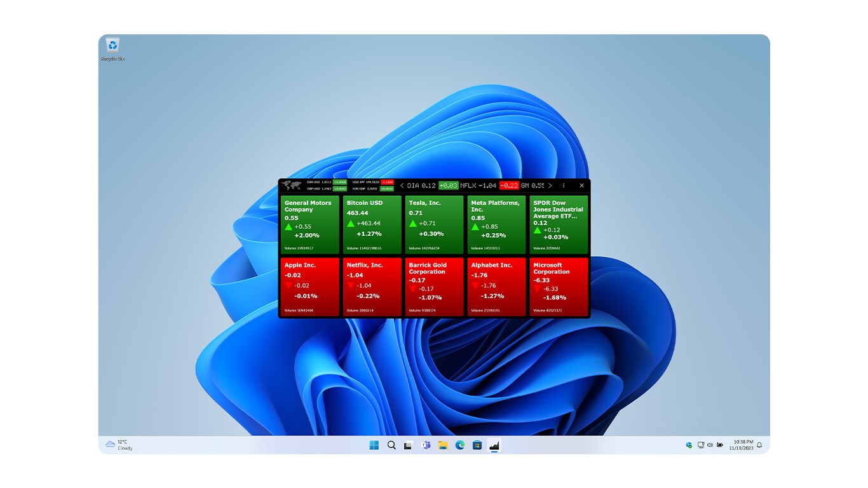Click +2.00% on General Motors tile
This screenshot has height=488, width=868.
[307, 235]
